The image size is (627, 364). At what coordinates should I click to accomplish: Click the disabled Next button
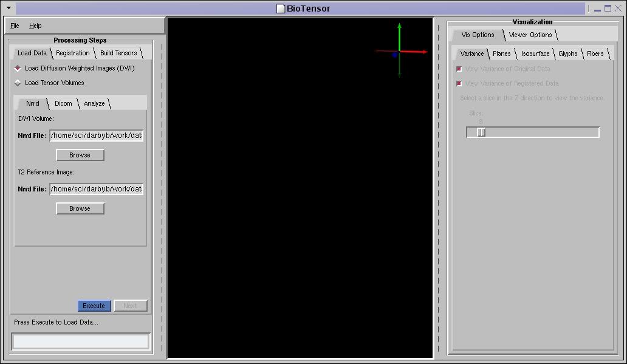131,306
